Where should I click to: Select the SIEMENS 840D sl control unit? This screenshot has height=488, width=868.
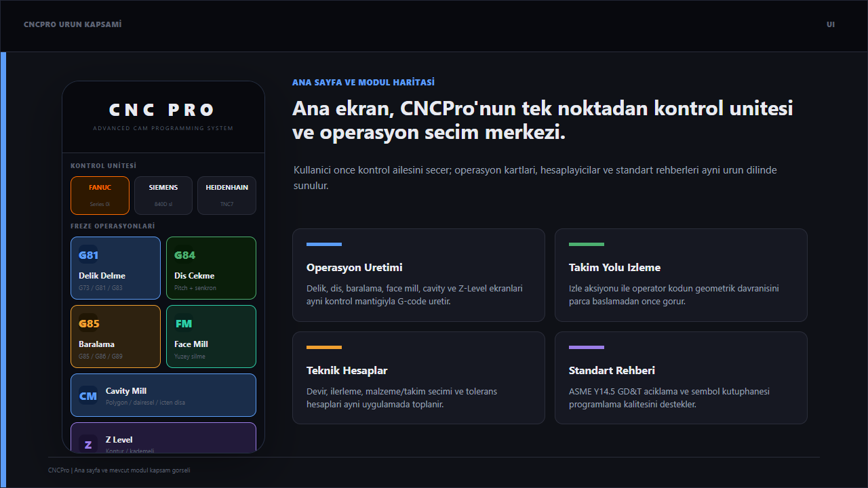coord(163,196)
